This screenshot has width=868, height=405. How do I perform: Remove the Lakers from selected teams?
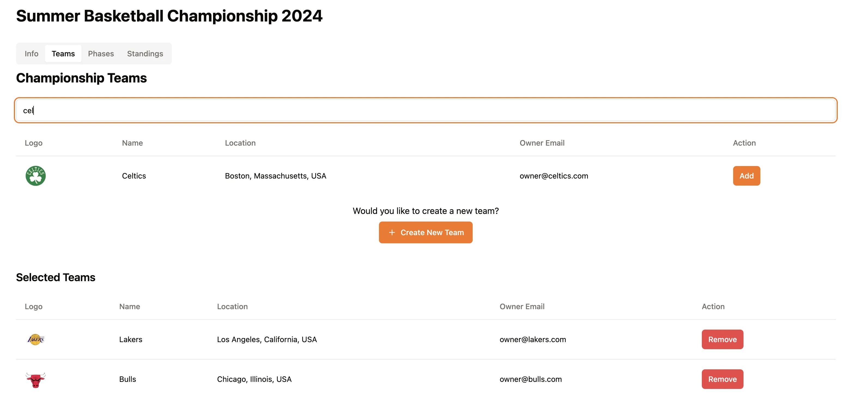click(x=723, y=339)
